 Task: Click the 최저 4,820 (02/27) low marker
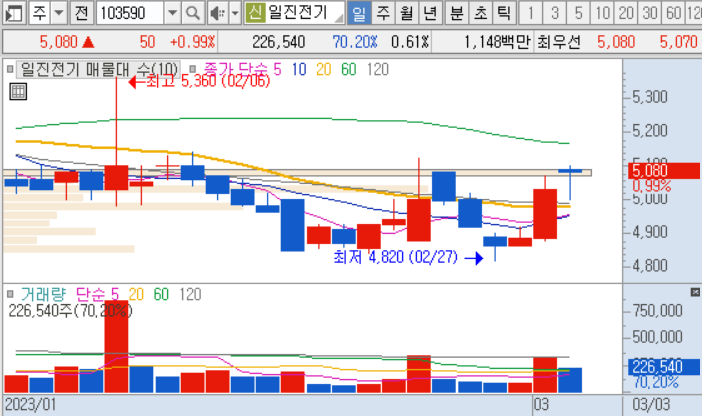pyautogui.click(x=408, y=257)
